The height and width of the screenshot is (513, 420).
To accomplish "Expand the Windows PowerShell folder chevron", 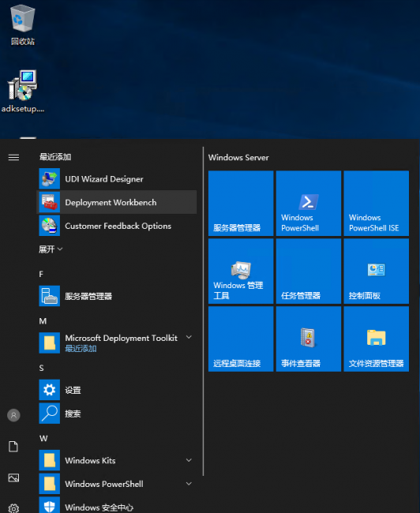I will click(189, 484).
